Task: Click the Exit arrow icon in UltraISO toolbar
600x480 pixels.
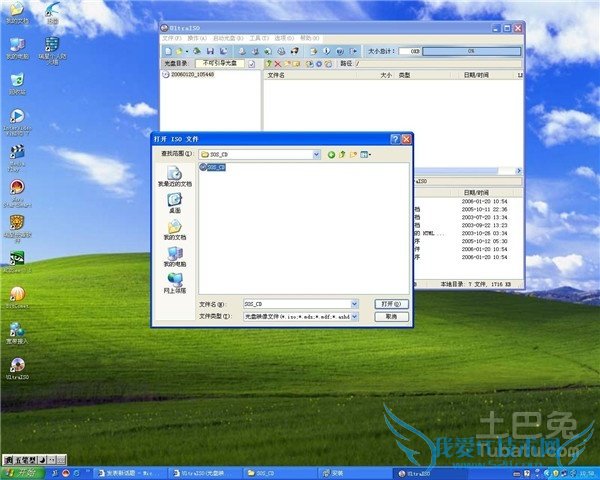Action: pos(353,51)
